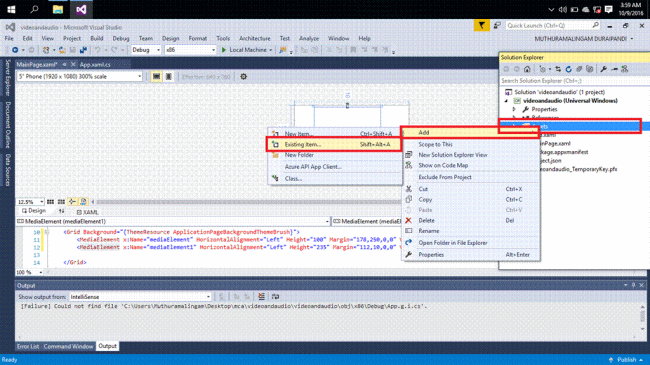
Task: Click Show All Files icon in Solution Explorer
Action: pos(589,69)
